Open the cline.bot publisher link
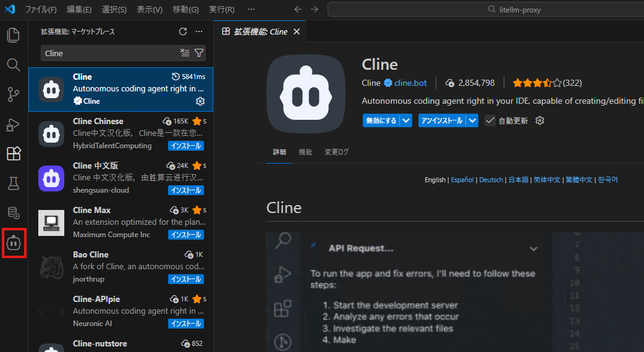Image resolution: width=644 pixels, height=352 pixels. 410,83
